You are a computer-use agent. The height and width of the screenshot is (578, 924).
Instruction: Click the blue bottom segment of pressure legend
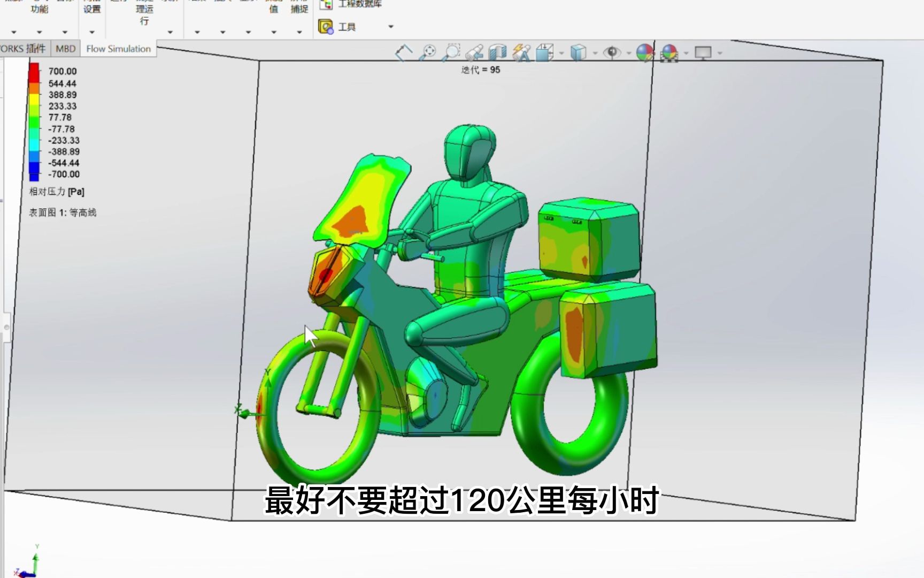(x=34, y=172)
